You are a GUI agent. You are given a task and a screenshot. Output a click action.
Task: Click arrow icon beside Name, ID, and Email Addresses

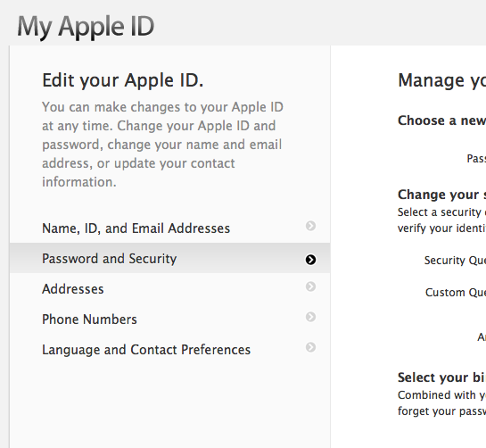tap(310, 226)
